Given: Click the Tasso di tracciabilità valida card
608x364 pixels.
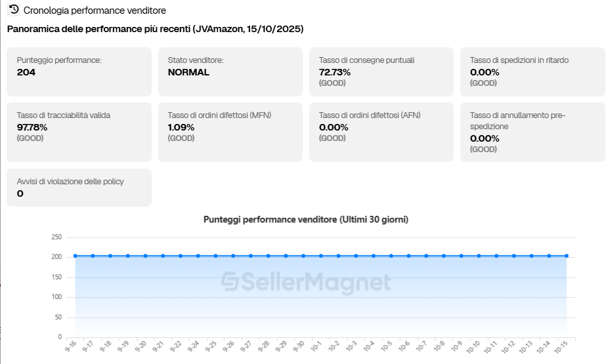Looking at the screenshot, I should (79, 132).
